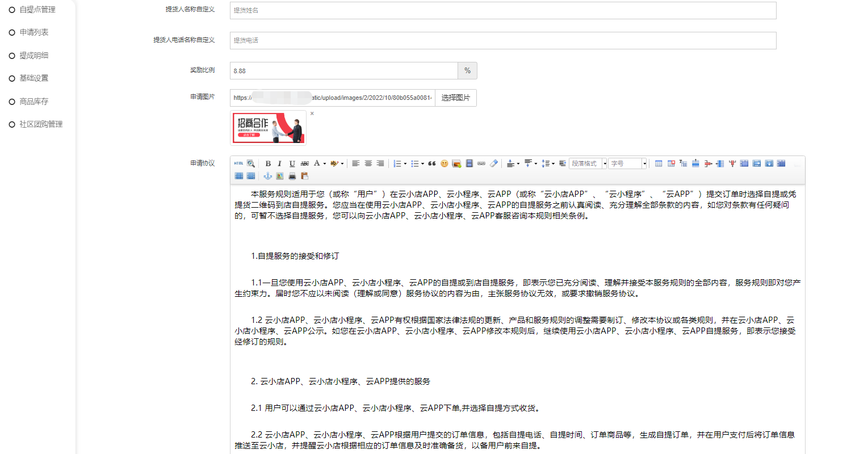Toggle HTML source view in editor
Image resolution: width=868 pixels, height=454 pixels.
238,163
